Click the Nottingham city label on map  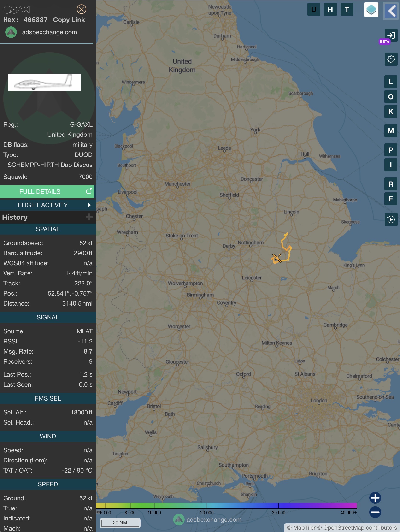[x=251, y=242]
